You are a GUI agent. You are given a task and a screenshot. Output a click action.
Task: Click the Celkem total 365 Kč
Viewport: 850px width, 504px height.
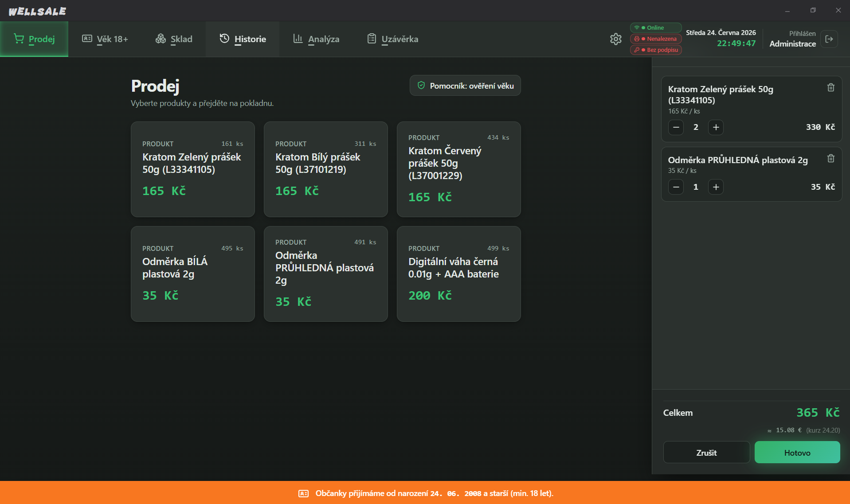818,413
